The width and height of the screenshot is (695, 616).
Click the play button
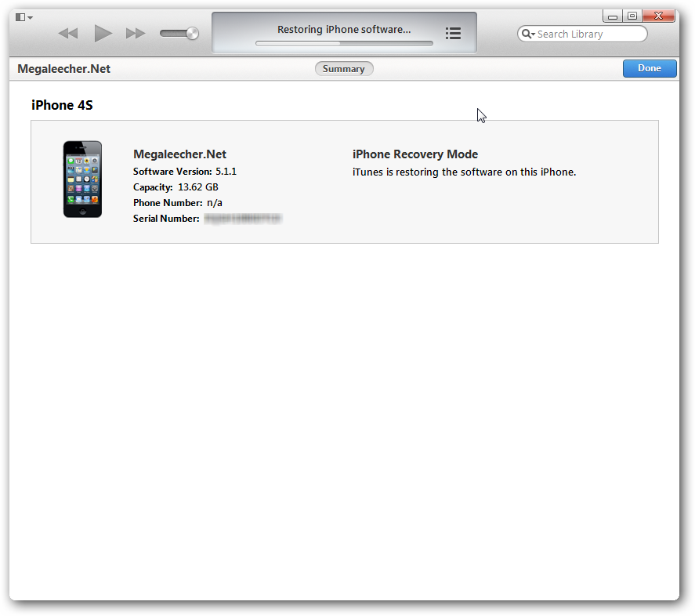pyautogui.click(x=103, y=33)
